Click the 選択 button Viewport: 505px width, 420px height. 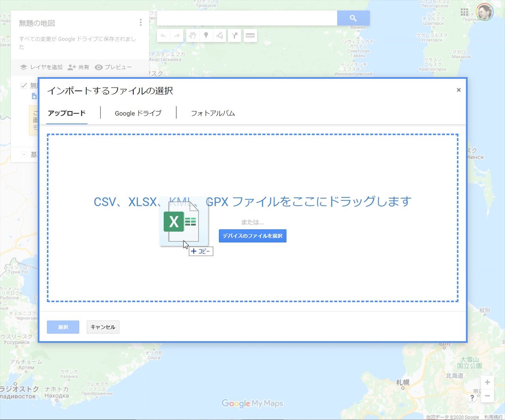63,327
